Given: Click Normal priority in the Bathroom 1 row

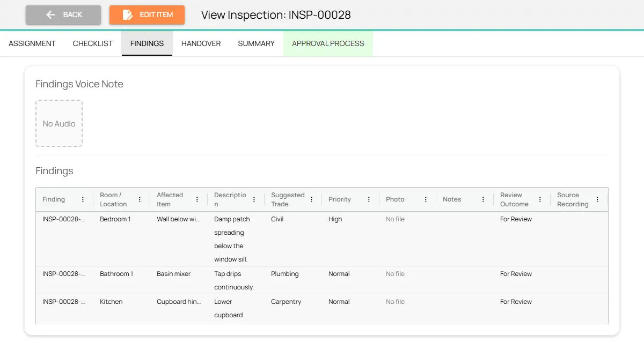Looking at the screenshot, I should click(x=339, y=274).
